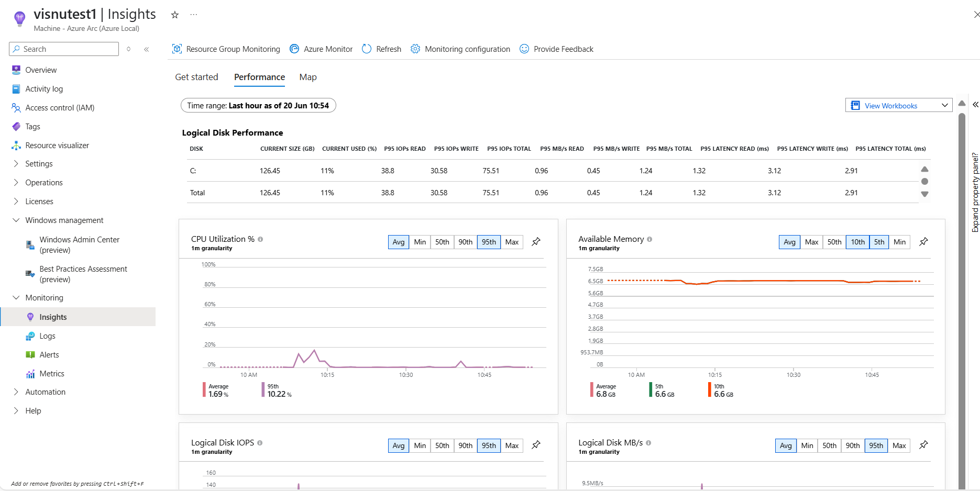The width and height of the screenshot is (980, 491).
Task: Click the Azure Monitor icon
Action: tap(294, 49)
